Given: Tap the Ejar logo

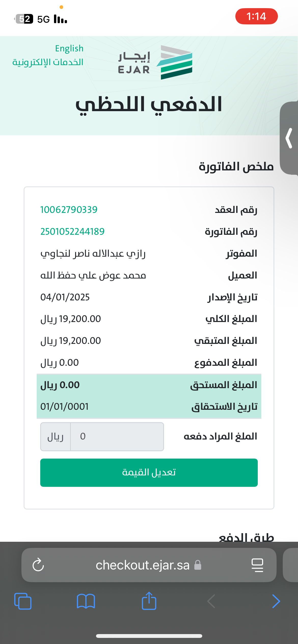Looking at the screenshot, I should click(155, 62).
